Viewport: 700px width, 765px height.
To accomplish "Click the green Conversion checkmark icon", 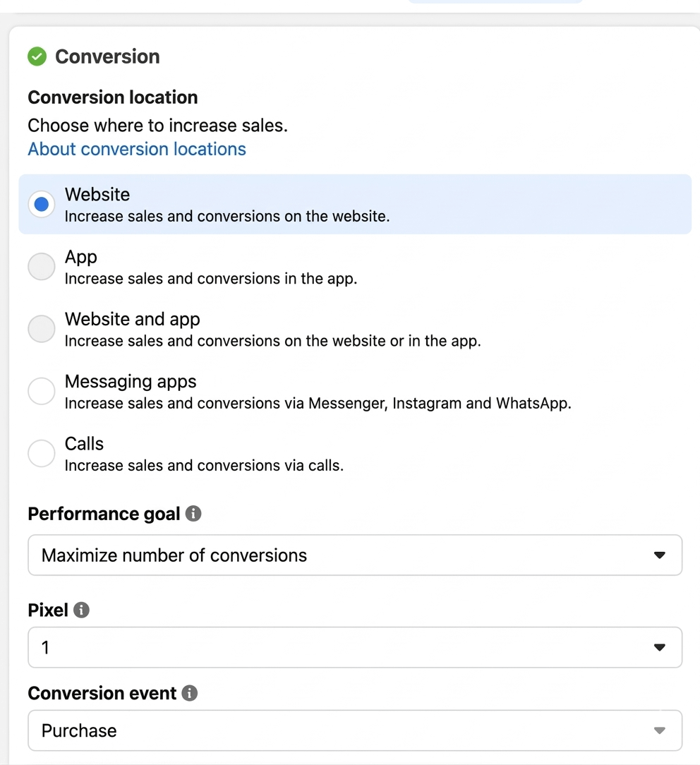I will (37, 56).
